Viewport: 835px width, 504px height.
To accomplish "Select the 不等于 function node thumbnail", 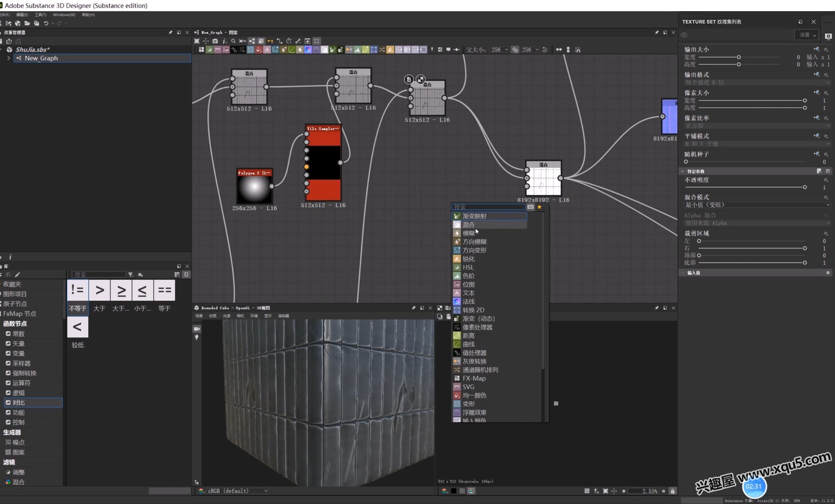I will 78,290.
